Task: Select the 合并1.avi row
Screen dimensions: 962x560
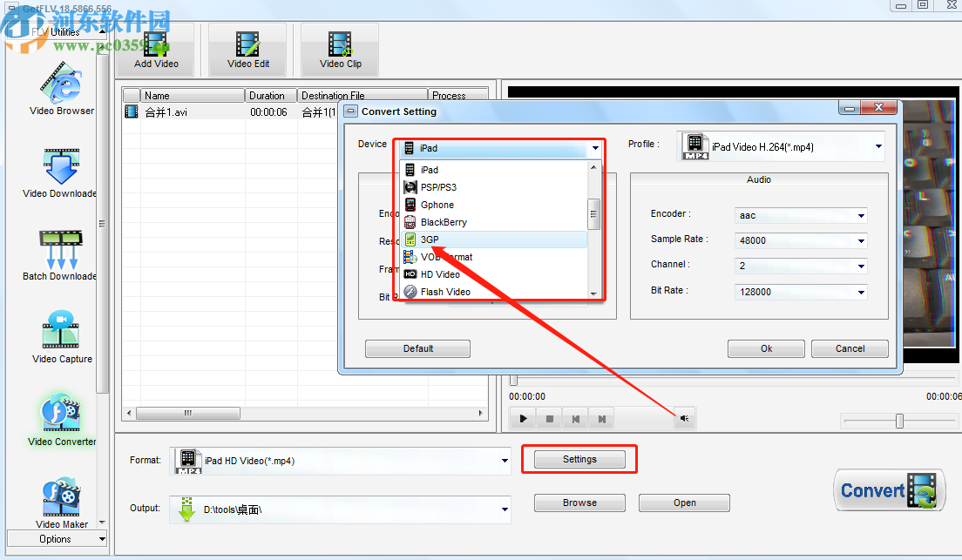Action: tap(230, 111)
